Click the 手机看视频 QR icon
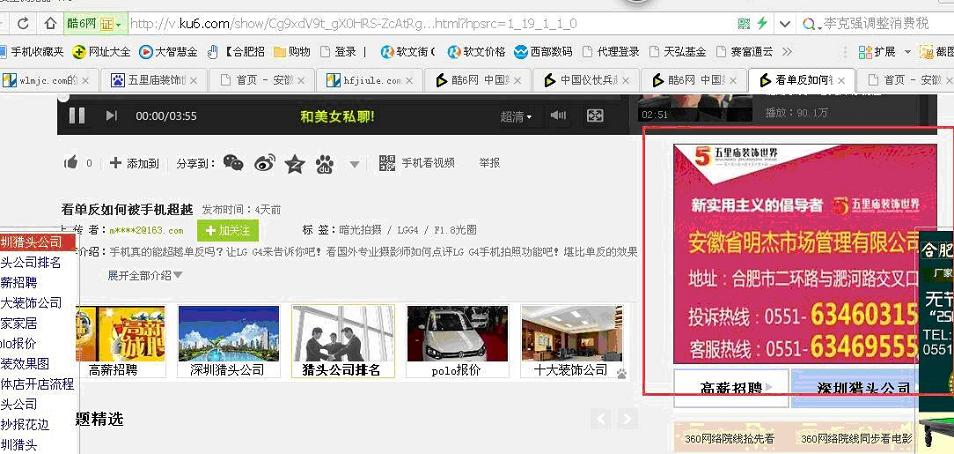954x454 pixels. point(387,162)
